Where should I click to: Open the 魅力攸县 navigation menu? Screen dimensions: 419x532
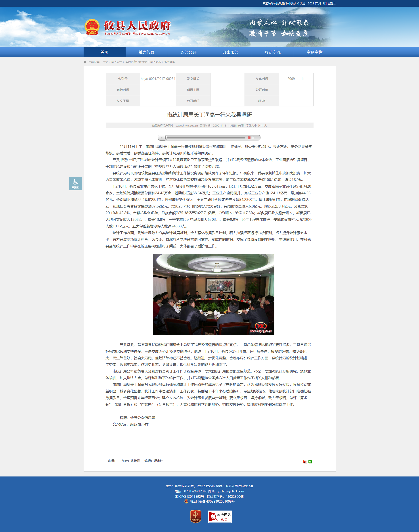click(x=146, y=52)
